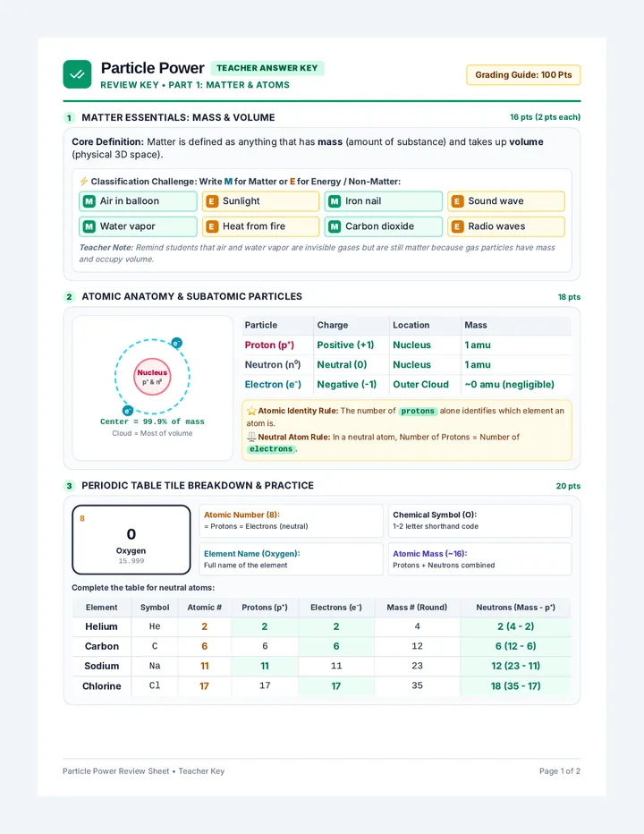Click the highlighted word 'electrons'
Viewport: 644px width, 834px height.
(x=271, y=449)
